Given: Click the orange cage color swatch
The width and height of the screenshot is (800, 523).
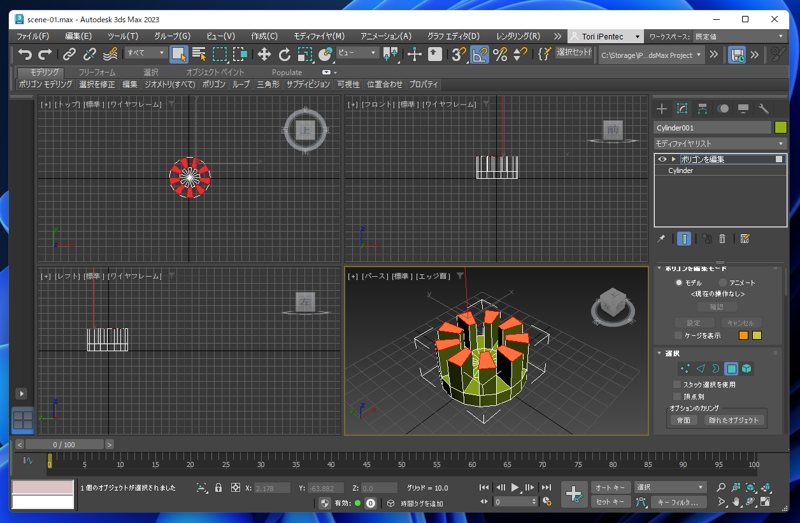Looking at the screenshot, I should (744, 335).
